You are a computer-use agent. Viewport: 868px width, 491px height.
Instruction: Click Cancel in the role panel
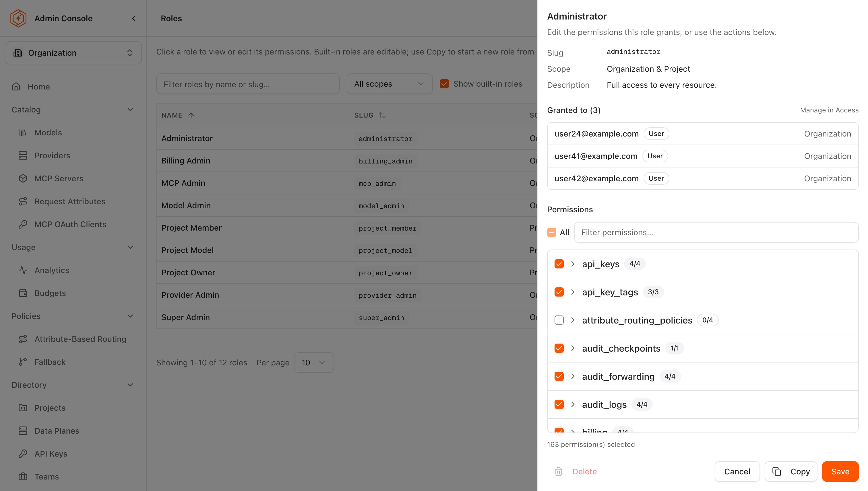coord(737,471)
